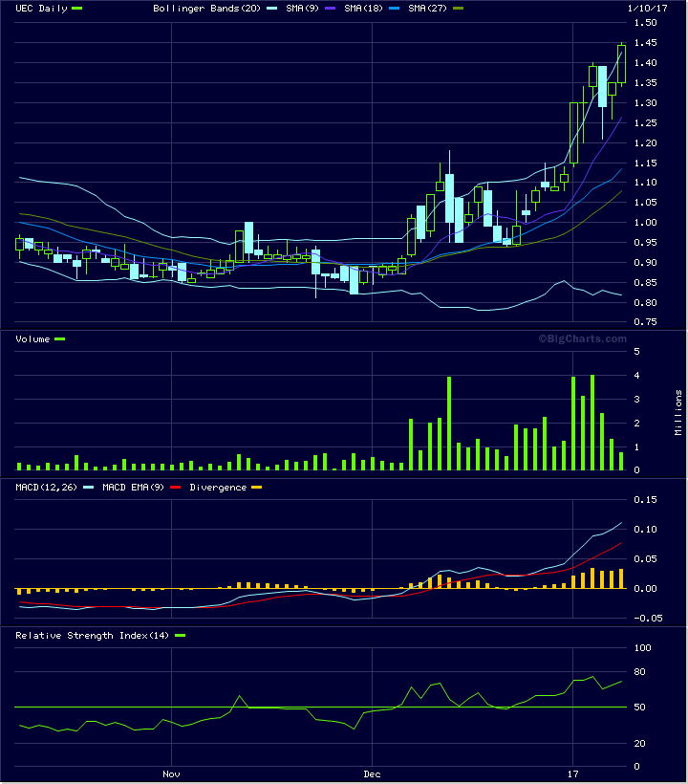Image resolution: width=688 pixels, height=784 pixels.
Task: Click the SMA(9) legend label
Action: coord(302,9)
